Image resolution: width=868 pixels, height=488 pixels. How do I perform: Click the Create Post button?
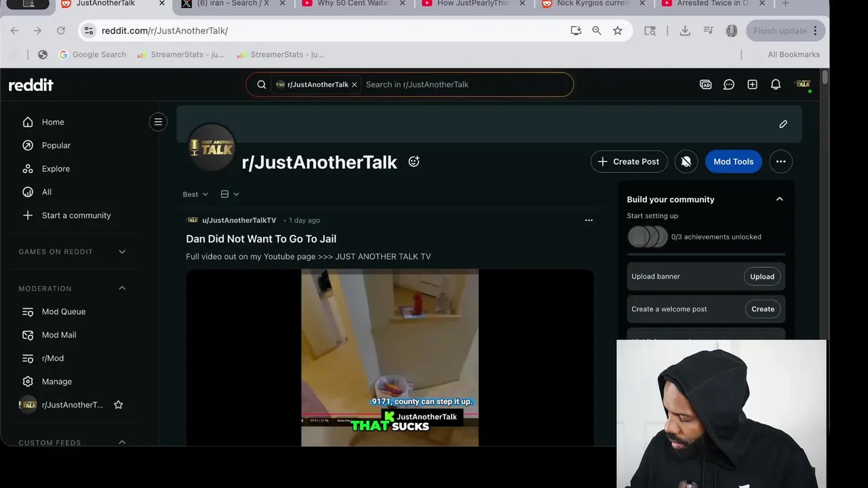pyautogui.click(x=629, y=161)
